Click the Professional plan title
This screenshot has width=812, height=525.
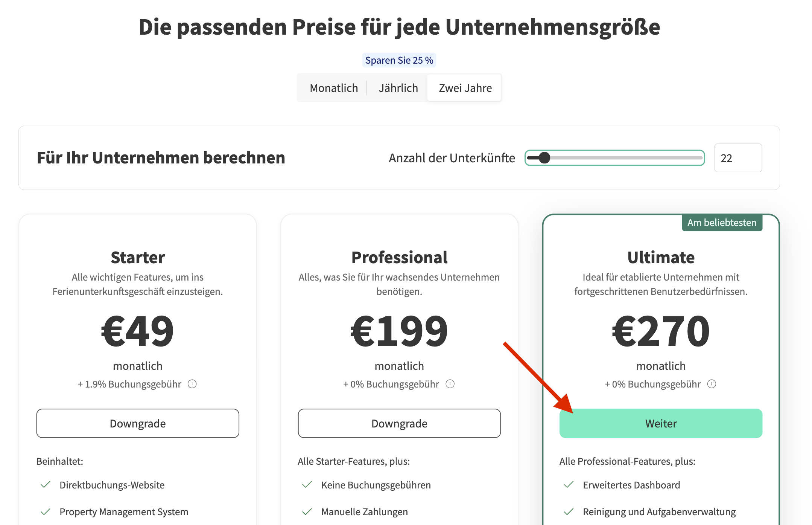399,258
